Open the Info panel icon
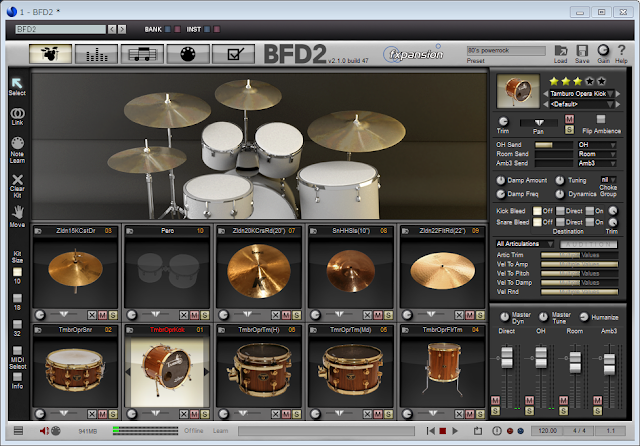640x446 pixels. pos(17,377)
